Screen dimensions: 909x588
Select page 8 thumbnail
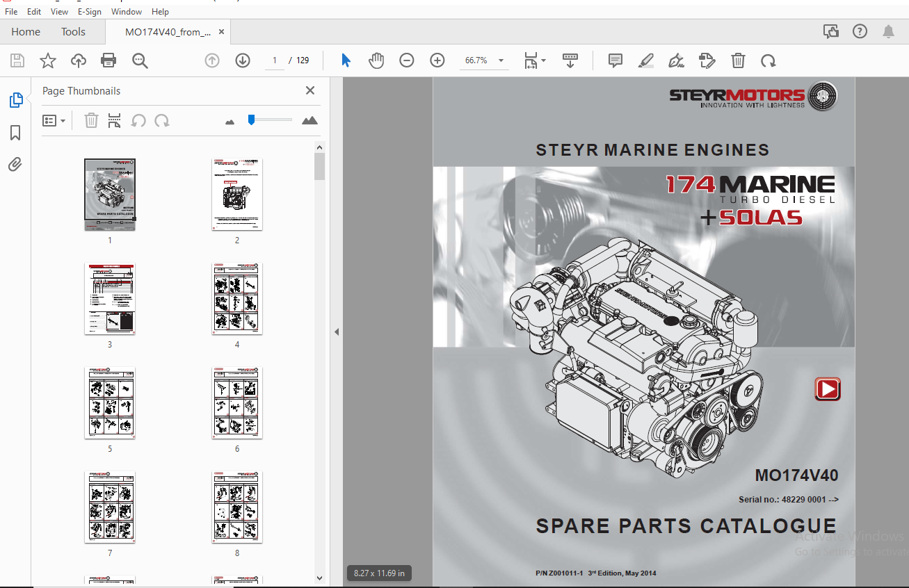pyautogui.click(x=237, y=507)
